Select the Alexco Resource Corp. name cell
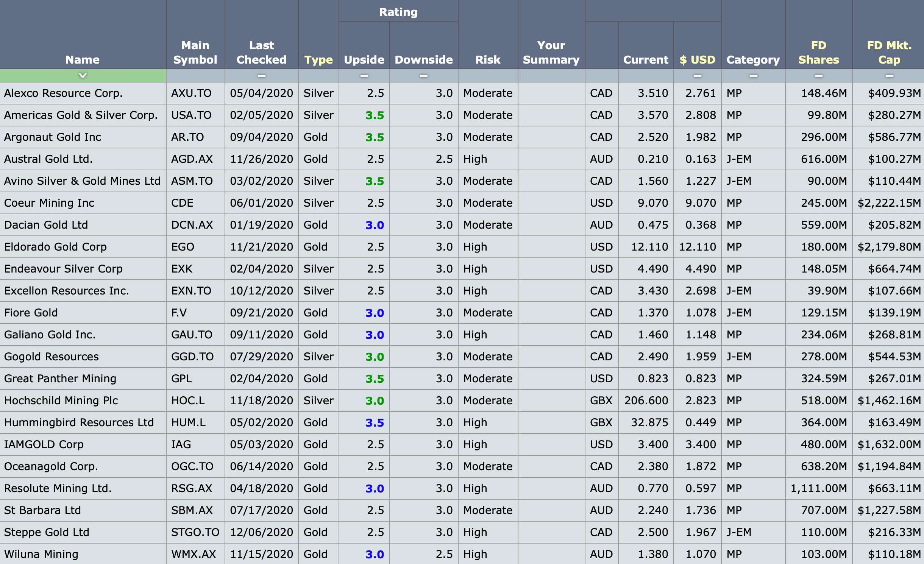Viewport: 924px width, 564px height. coord(64,93)
